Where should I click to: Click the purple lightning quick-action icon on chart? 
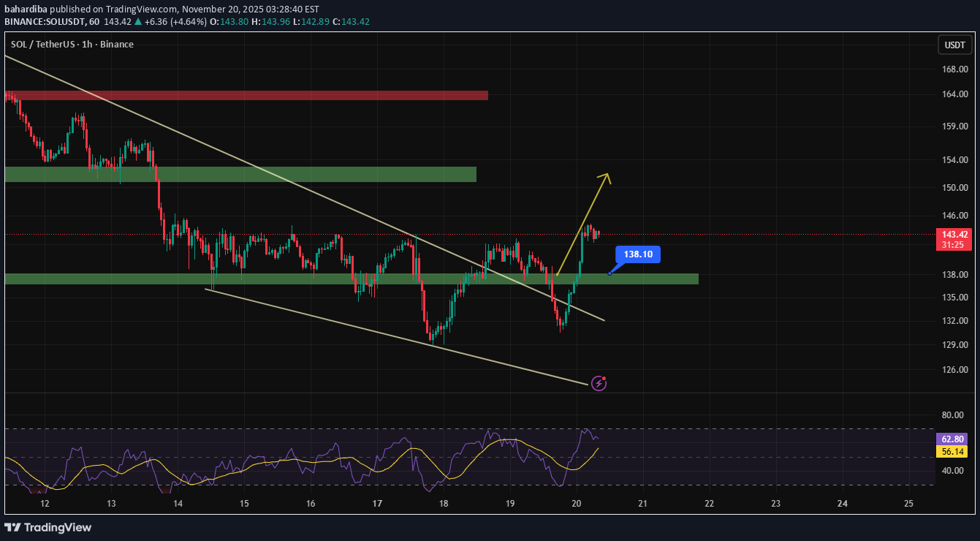[599, 383]
